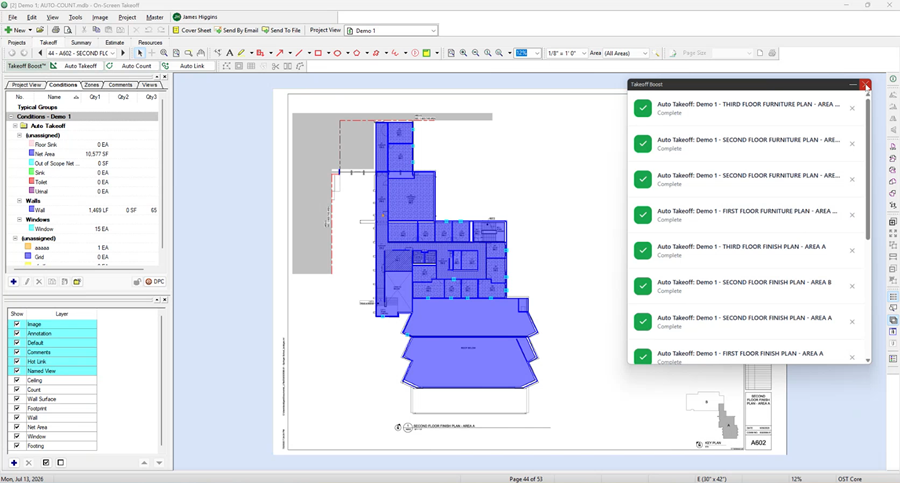Click the Auto Takeoff toolbar button
The height and width of the screenshot is (484, 900).
75,66
